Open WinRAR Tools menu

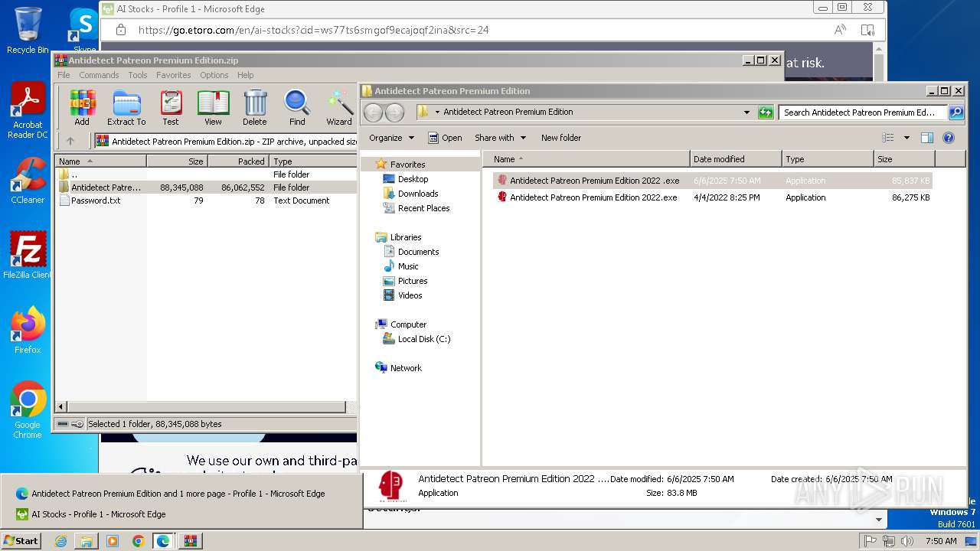click(x=138, y=75)
